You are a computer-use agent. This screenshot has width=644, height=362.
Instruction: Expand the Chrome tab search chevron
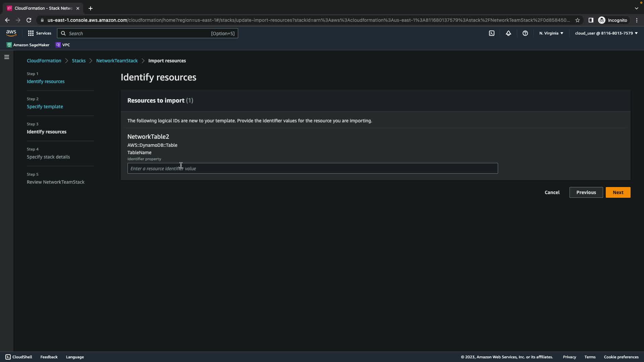pos(636,8)
